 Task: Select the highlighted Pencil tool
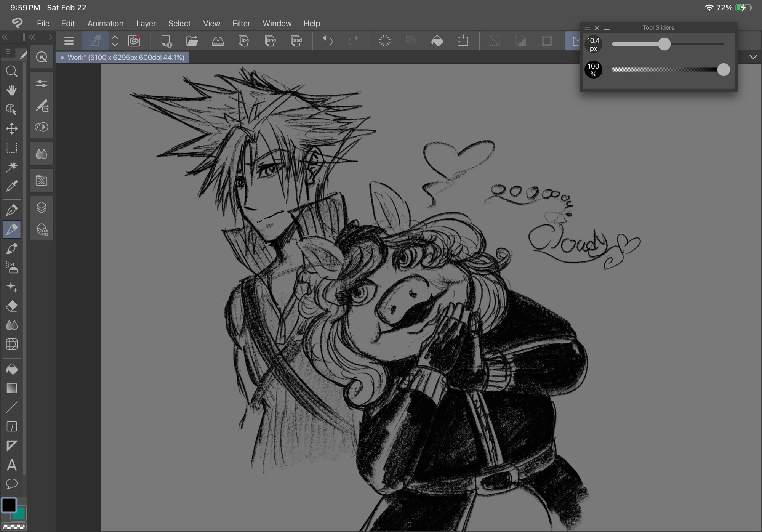tap(12, 229)
